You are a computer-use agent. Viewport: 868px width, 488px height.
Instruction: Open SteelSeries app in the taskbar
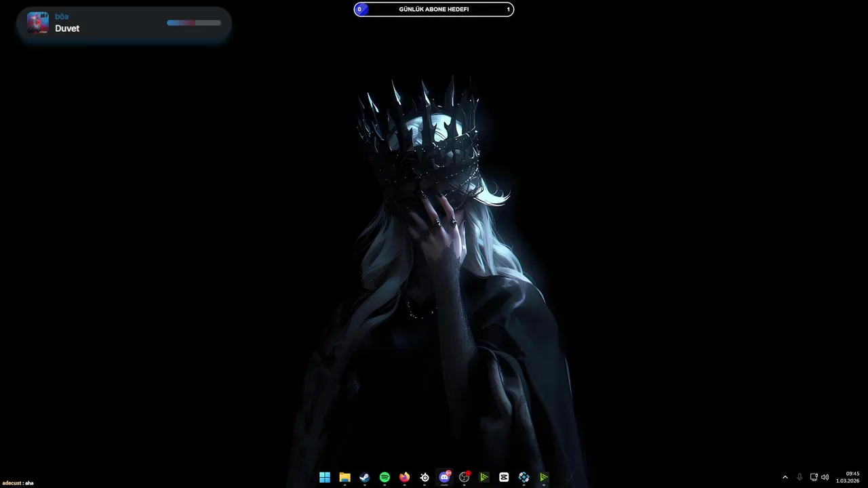(x=425, y=477)
